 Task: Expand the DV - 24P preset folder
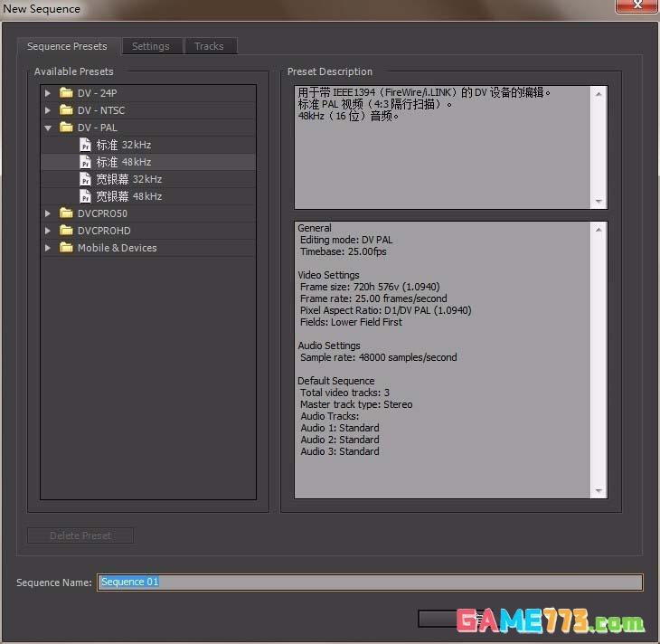pos(48,93)
